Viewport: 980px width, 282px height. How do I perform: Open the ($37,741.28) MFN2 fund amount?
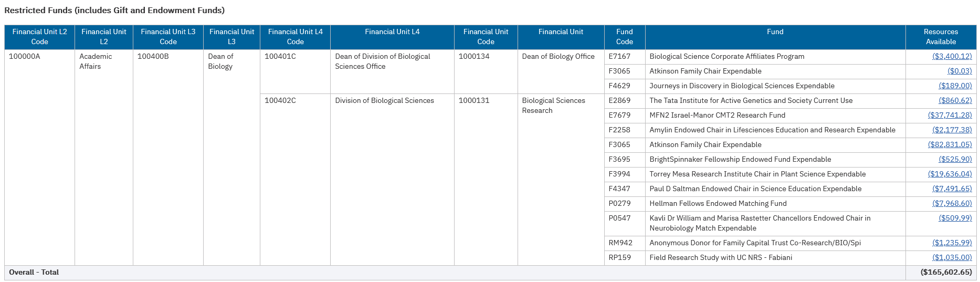[950, 115]
